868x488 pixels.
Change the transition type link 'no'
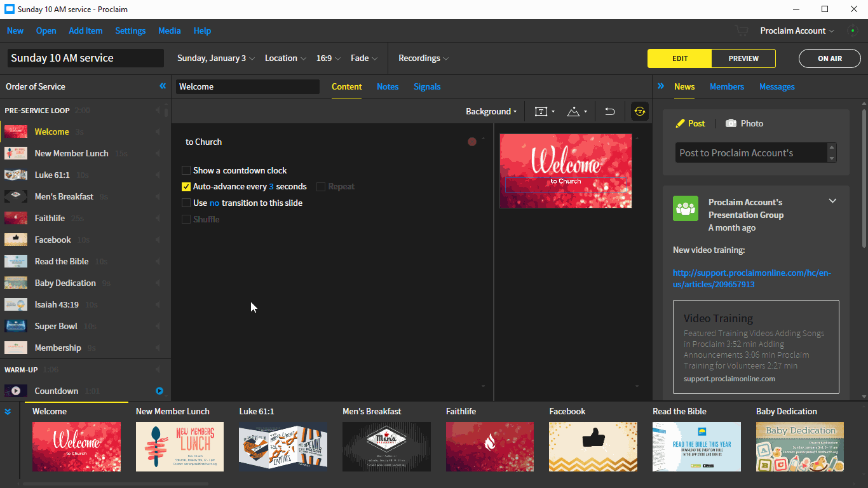tap(214, 203)
